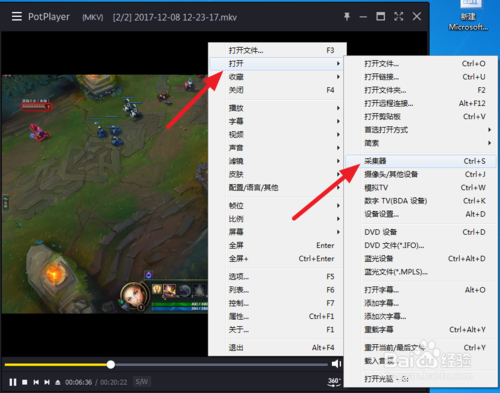500x393 pixels.
Task: Toggle PotPlayer fullscreen with the arrows icon
Action: coord(399,16)
